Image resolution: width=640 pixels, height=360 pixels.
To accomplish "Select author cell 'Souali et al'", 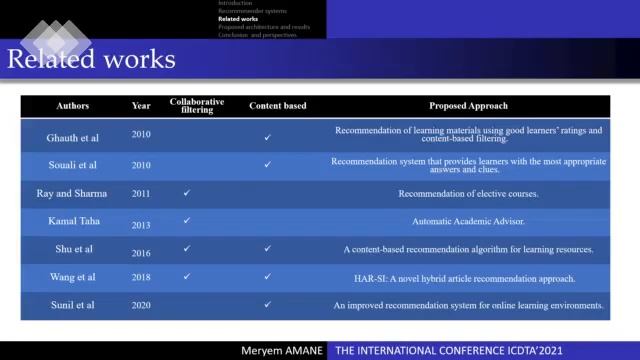I will [73, 165].
